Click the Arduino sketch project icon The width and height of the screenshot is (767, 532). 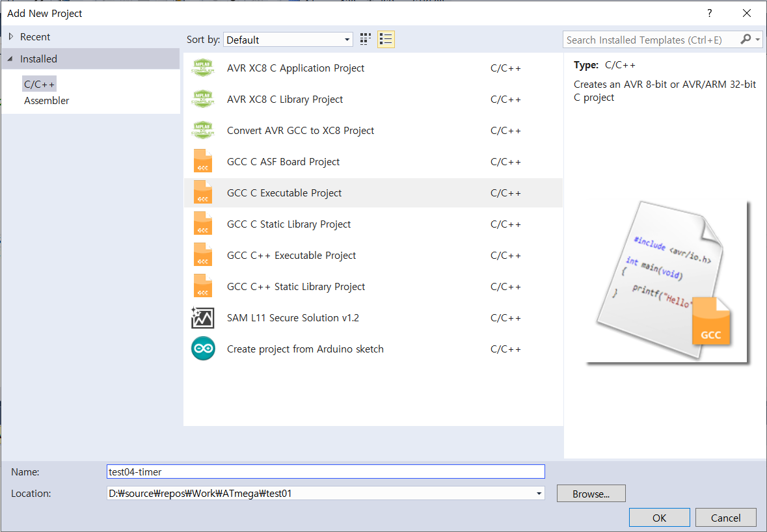(203, 349)
